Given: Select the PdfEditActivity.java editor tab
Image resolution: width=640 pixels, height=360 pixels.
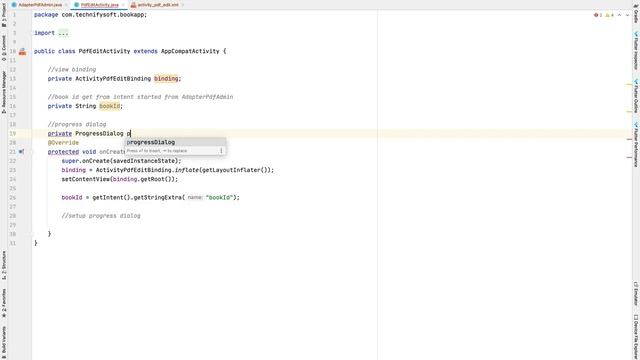Looking at the screenshot, I should 99,5.
